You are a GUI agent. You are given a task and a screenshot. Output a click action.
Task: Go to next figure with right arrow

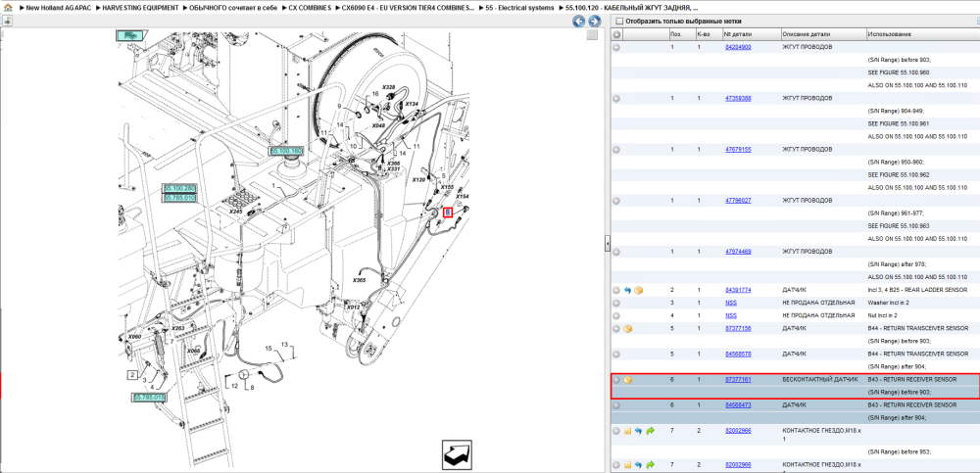coord(595,22)
